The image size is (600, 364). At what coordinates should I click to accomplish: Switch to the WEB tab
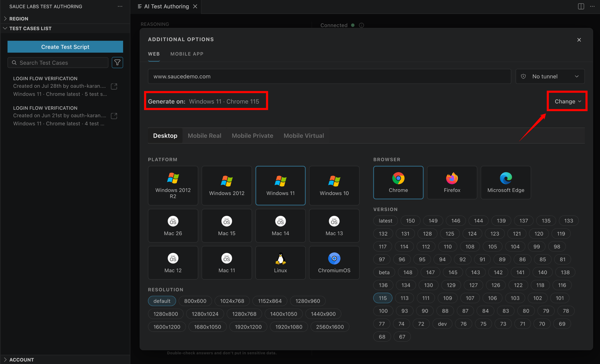(154, 54)
